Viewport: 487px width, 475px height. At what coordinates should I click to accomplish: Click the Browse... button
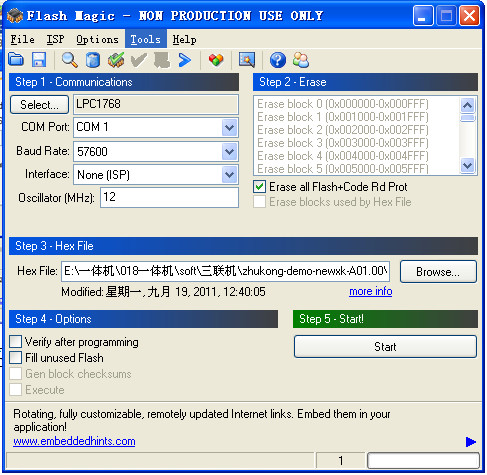[438, 272]
